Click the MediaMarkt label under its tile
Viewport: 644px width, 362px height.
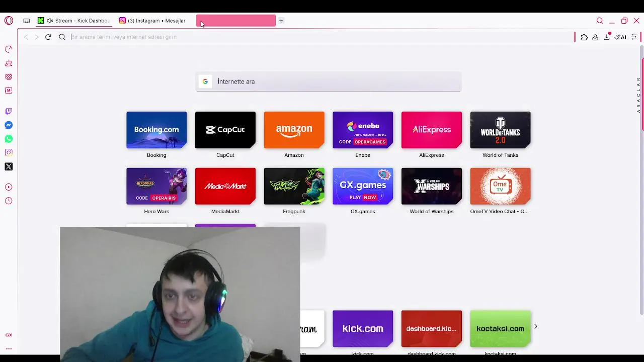coord(225,211)
